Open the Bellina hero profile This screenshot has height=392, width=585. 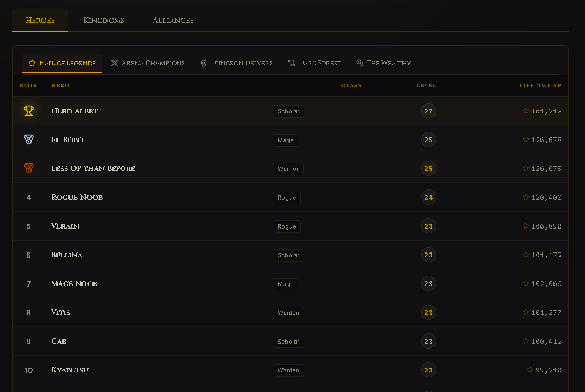coord(67,255)
